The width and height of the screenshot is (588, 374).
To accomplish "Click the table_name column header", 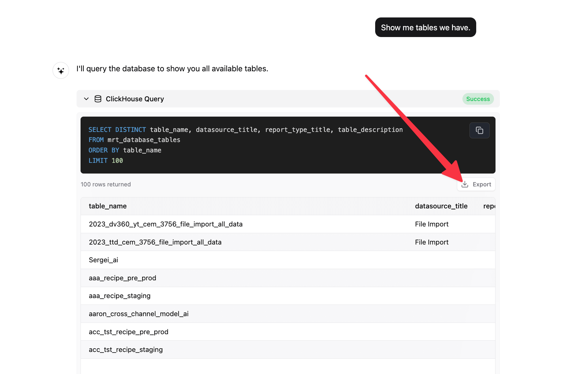I will point(107,206).
